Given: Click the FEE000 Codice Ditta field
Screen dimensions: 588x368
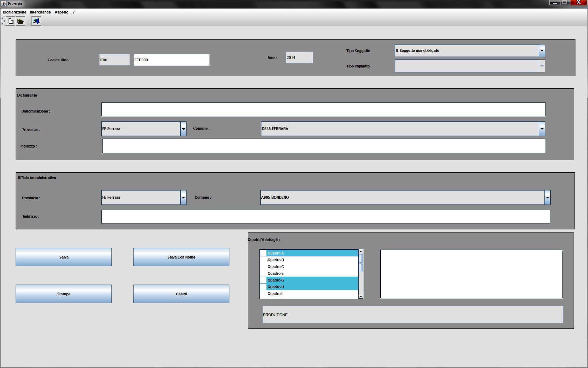Looking at the screenshot, I should point(171,60).
